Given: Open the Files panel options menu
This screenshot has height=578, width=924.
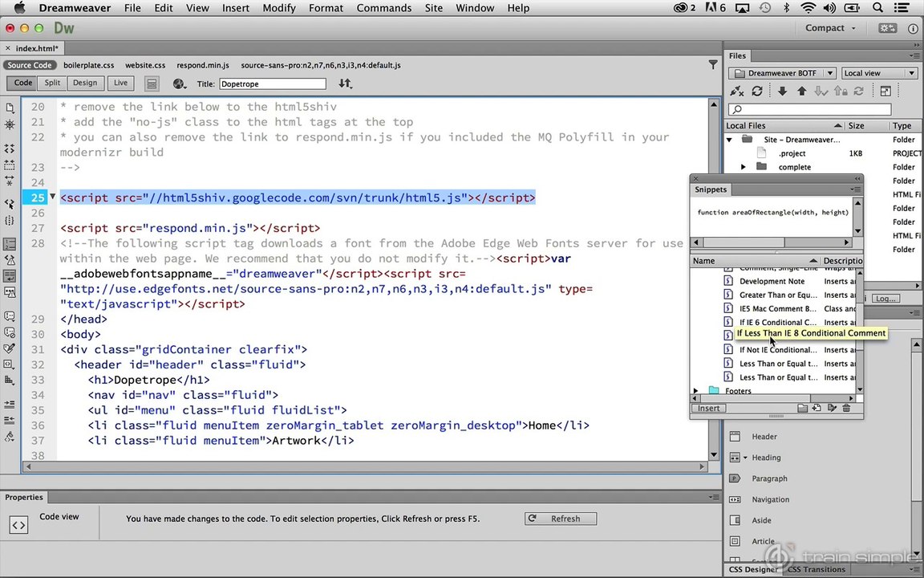Looking at the screenshot, I should click(914, 55).
